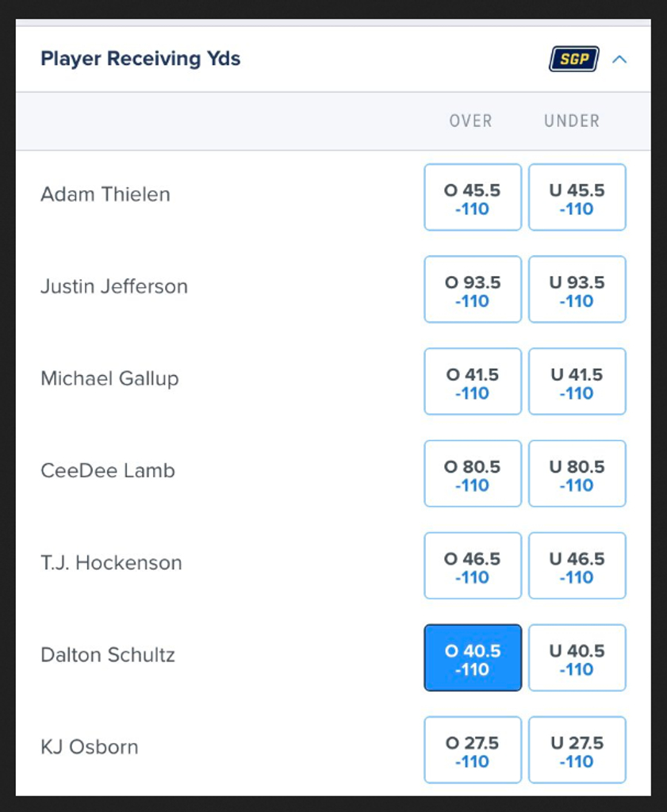Click the Player Receiving Yds heading
The width and height of the screenshot is (667, 812).
(x=140, y=59)
